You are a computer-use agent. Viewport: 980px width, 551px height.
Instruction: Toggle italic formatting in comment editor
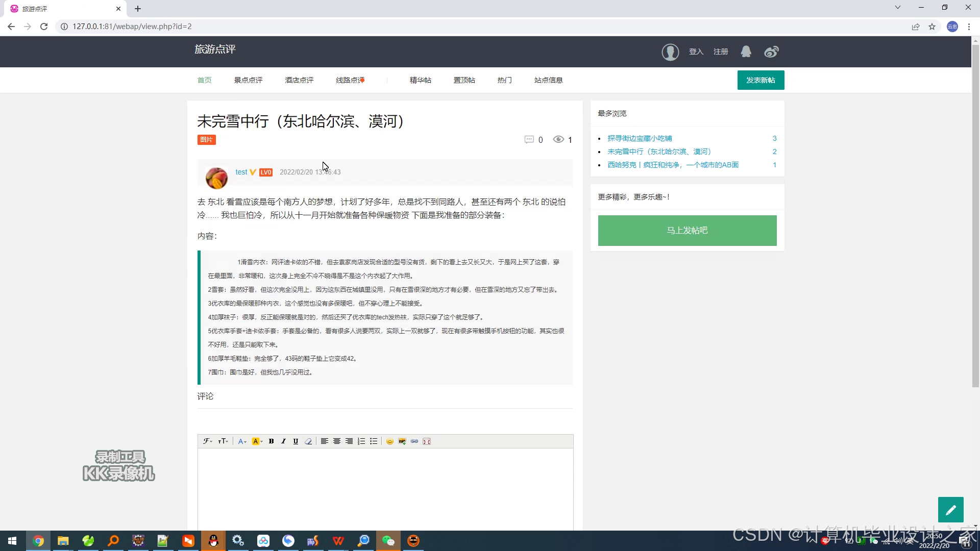click(283, 441)
